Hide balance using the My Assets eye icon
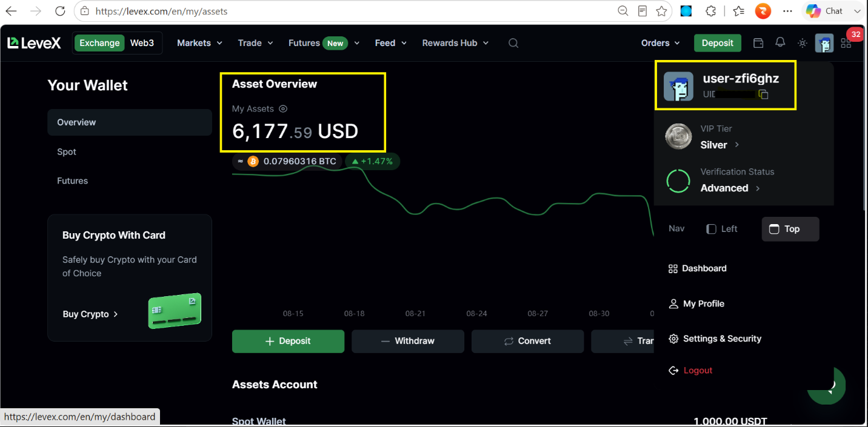The width and height of the screenshot is (868, 427). click(283, 109)
